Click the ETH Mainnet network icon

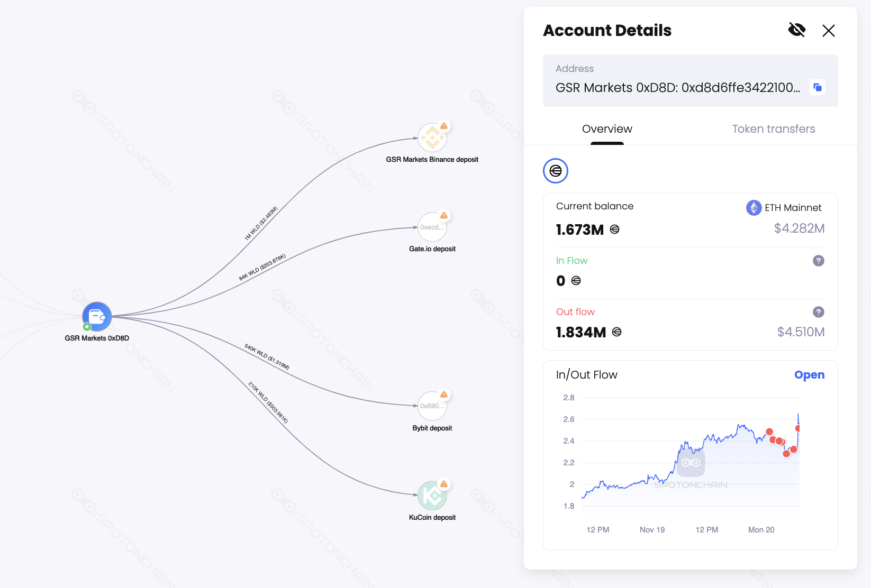752,207
